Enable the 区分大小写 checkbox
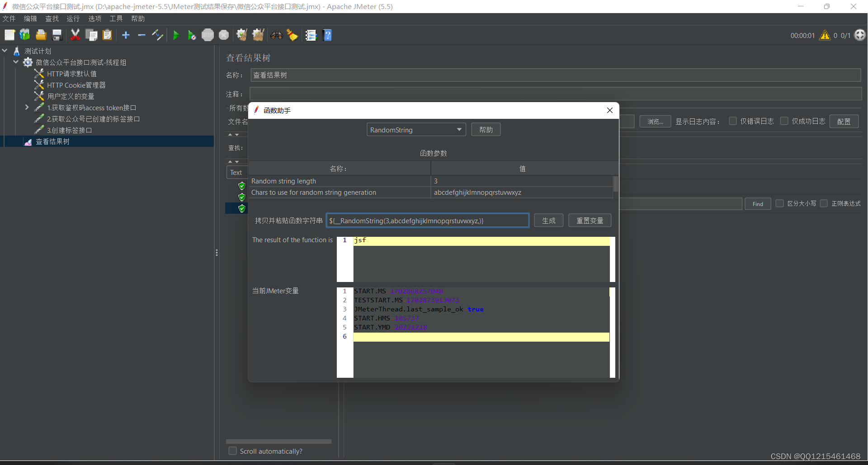Screen dimensions: 868x465 [780, 203]
